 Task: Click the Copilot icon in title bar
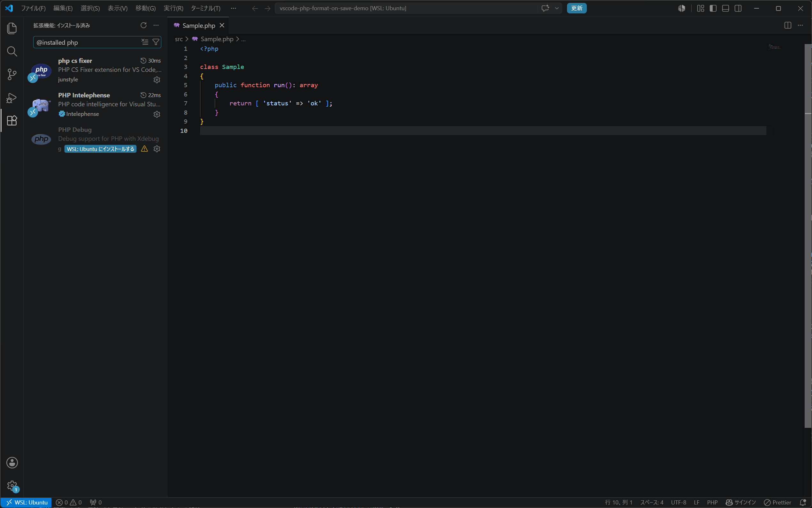682,8
